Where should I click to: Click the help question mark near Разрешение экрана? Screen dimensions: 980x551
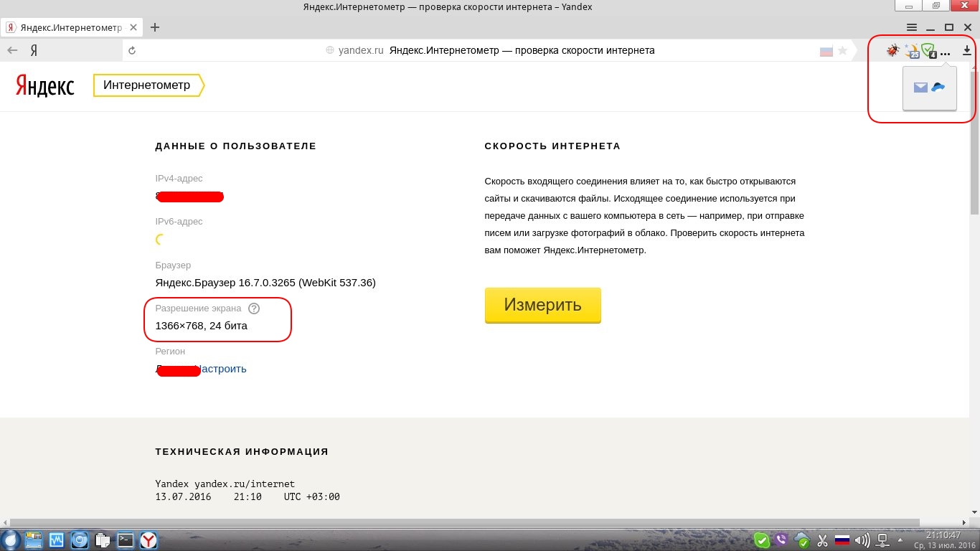[x=254, y=309]
